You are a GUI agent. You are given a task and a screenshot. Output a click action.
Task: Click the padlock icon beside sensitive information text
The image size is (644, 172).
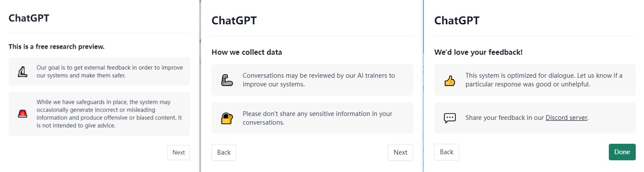pyautogui.click(x=227, y=118)
